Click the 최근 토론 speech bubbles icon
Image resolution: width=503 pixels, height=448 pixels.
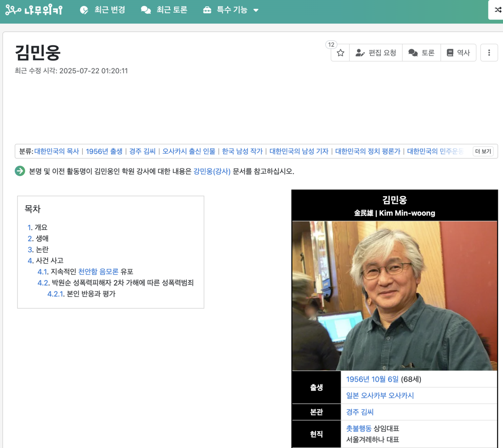click(145, 10)
